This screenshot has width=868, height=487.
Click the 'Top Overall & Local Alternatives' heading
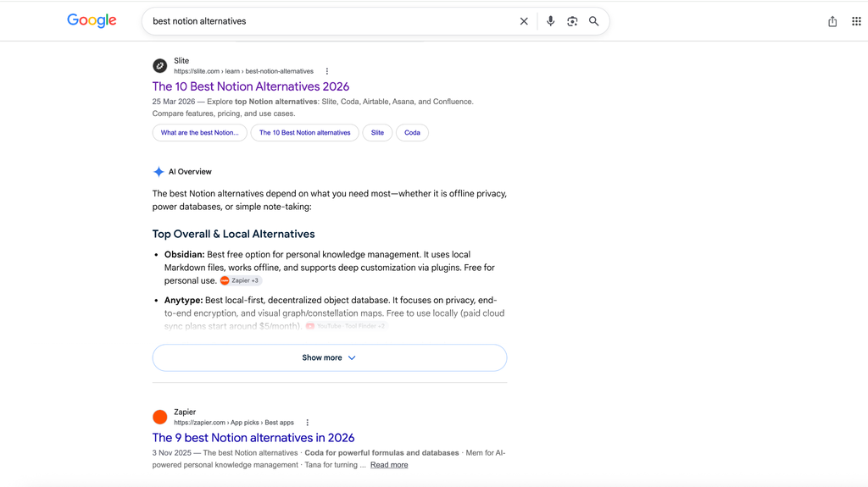(234, 234)
